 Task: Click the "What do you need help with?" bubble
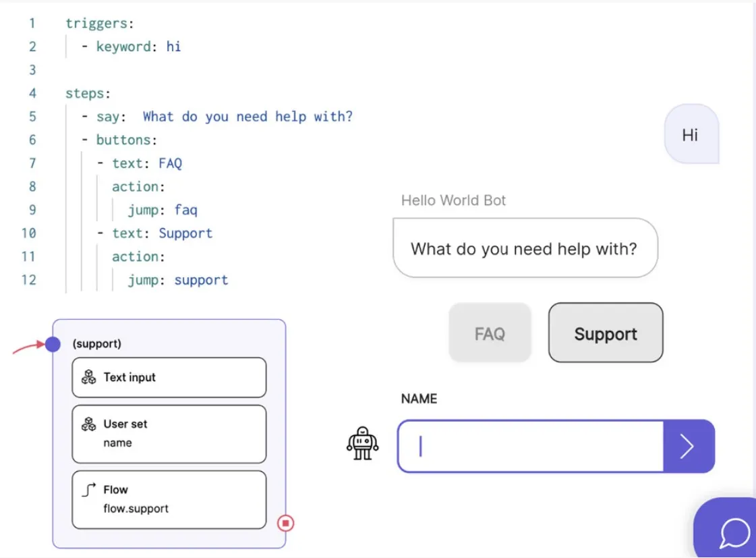click(x=524, y=248)
